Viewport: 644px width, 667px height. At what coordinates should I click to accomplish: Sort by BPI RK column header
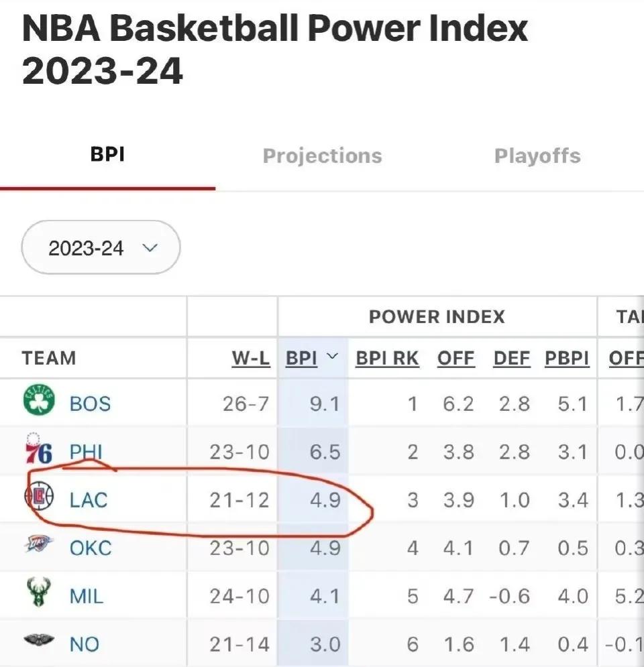pos(387,358)
